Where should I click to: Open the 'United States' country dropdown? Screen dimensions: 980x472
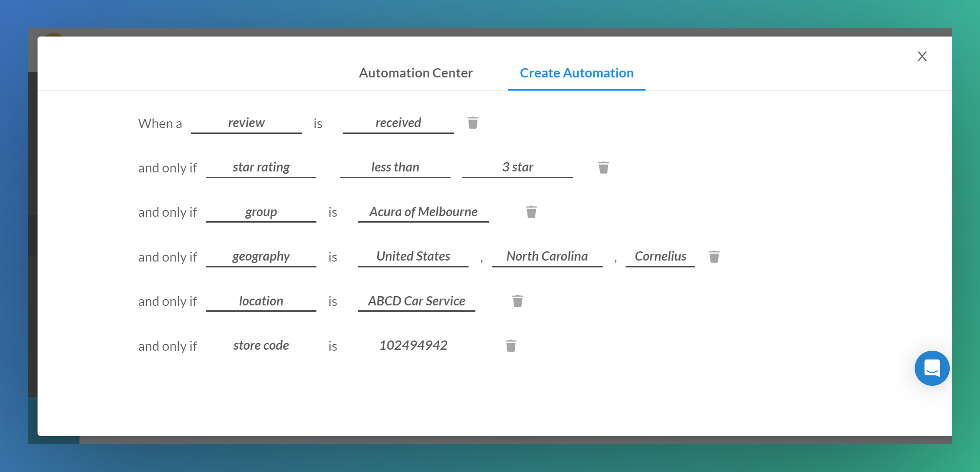(x=413, y=257)
